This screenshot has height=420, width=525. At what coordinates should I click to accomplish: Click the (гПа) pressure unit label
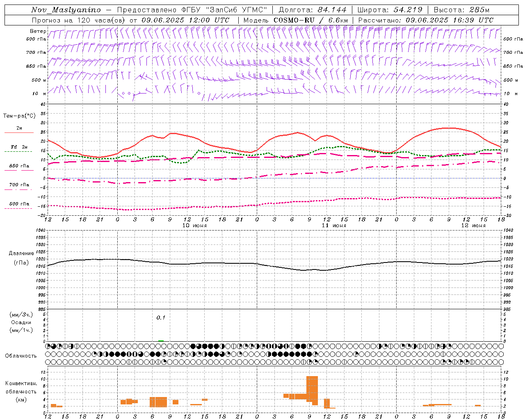[x=21, y=263]
